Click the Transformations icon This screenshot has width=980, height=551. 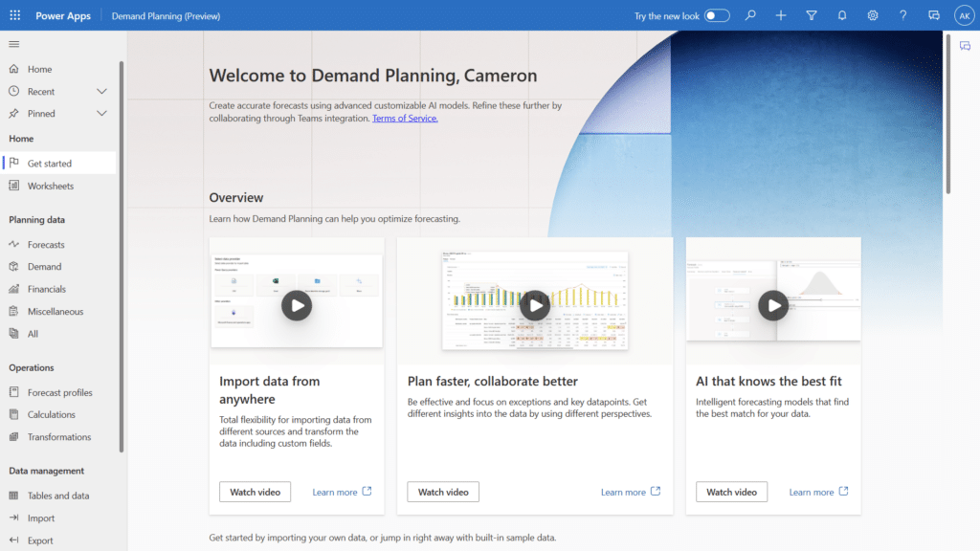tap(13, 436)
